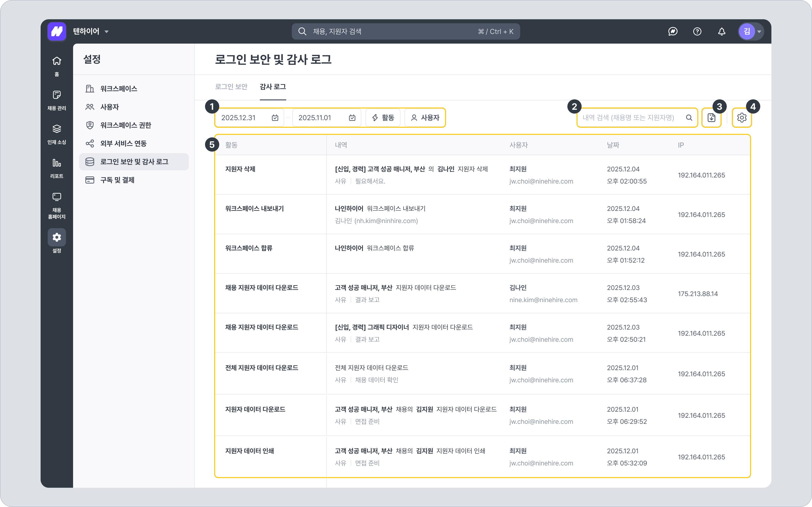Open audit log gear settings icon
Viewport: 812px width, 507px height.
(741, 118)
